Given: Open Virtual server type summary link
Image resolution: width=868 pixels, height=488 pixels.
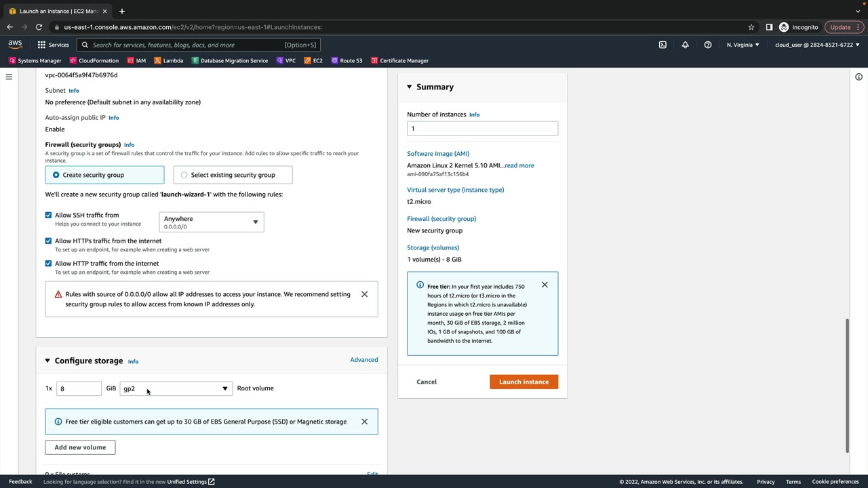Looking at the screenshot, I should 456,190.
